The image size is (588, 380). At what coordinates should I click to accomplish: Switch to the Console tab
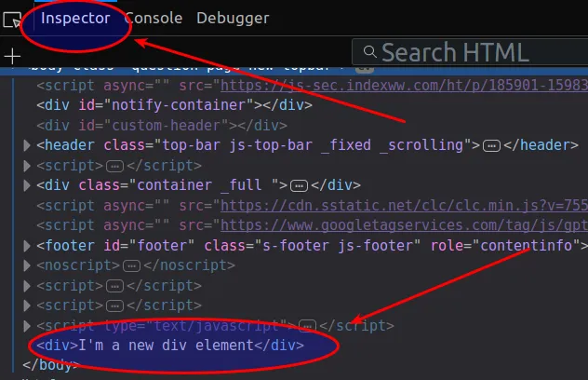pos(154,18)
